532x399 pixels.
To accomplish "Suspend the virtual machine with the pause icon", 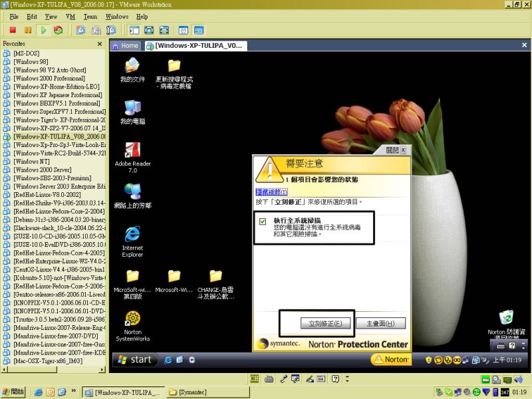I will point(28,30).
